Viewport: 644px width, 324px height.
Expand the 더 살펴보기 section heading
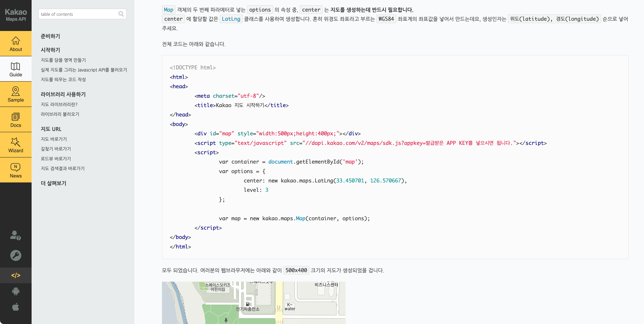tap(53, 183)
